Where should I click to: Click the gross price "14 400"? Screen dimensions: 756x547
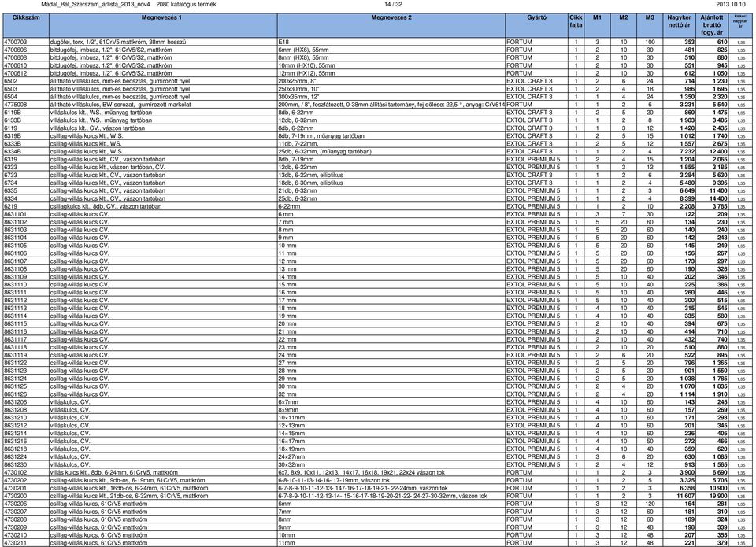(718, 198)
